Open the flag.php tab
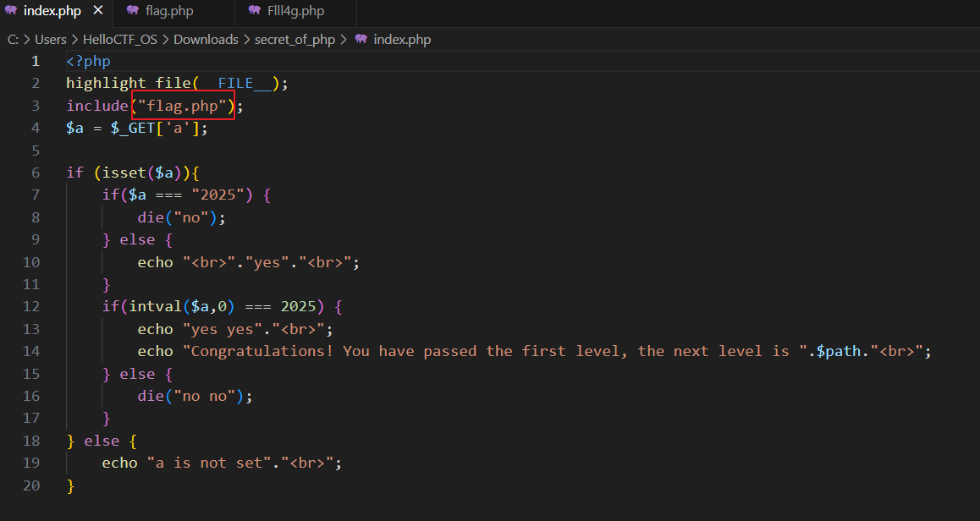Viewport: 980px width, 521px height. click(168, 11)
